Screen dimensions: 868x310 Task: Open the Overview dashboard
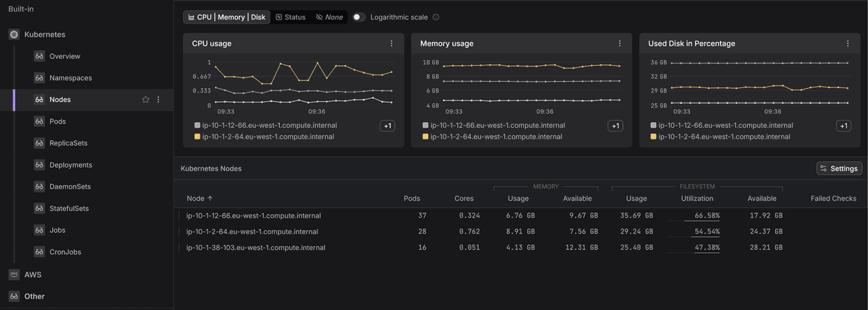64,56
